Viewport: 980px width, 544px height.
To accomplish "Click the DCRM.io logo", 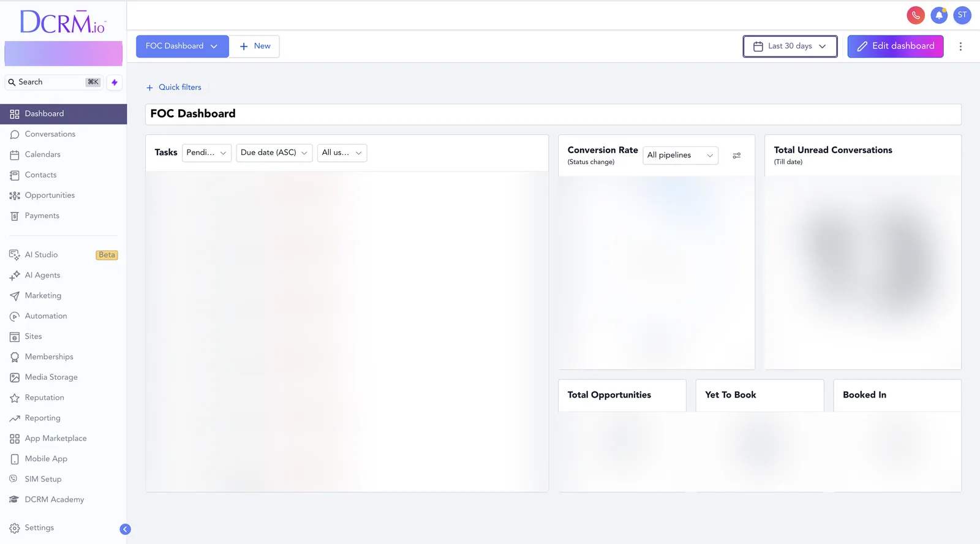I will coord(63,21).
